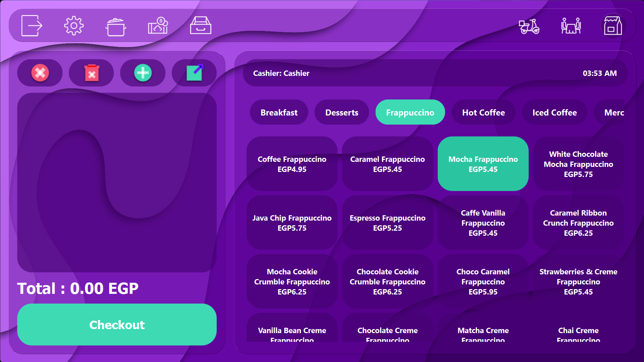Add Caffe Vanilla Frappuccino
Viewport: 644px width, 362px height.
click(x=483, y=223)
